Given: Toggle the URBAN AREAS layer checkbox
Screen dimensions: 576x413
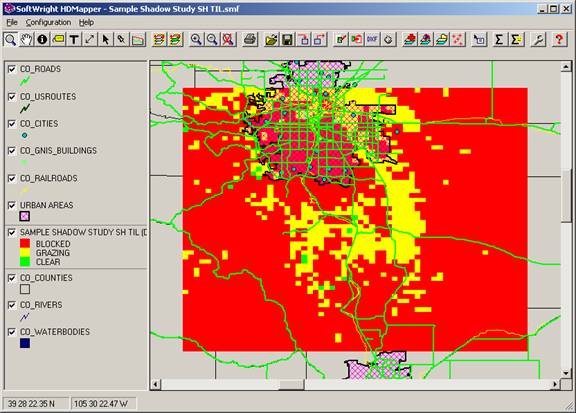Looking at the screenshot, I should (12, 205).
